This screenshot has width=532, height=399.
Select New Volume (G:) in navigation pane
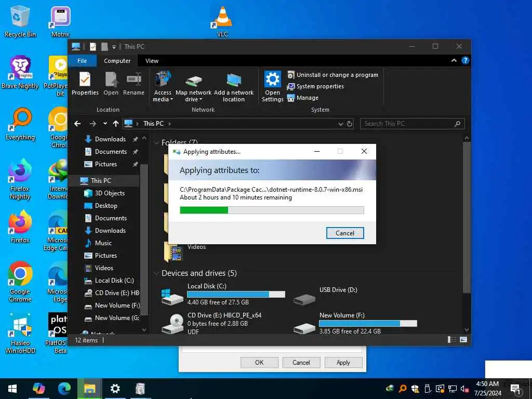click(x=117, y=318)
